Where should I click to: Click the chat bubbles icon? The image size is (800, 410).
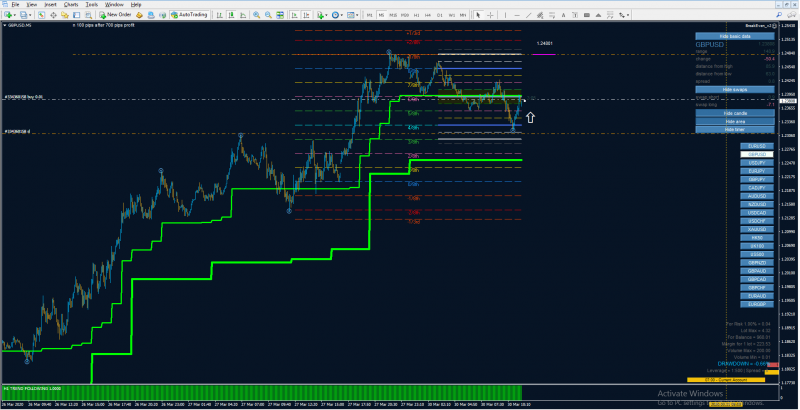[792, 14]
